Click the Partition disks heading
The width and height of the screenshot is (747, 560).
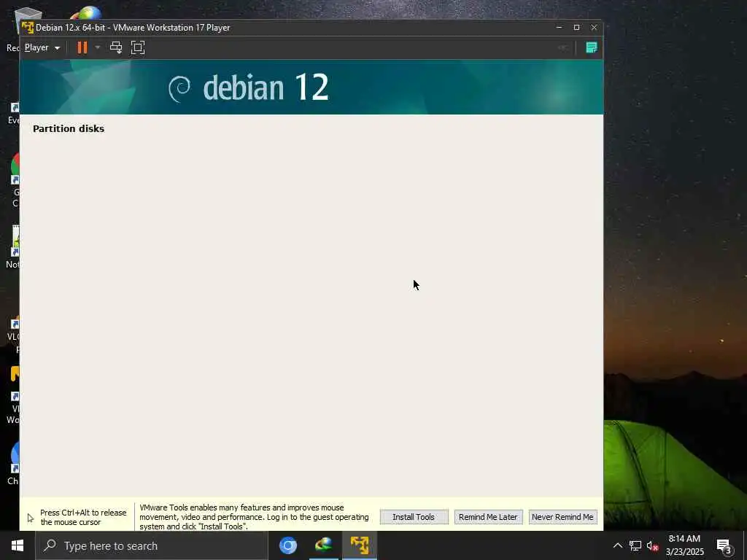(69, 128)
